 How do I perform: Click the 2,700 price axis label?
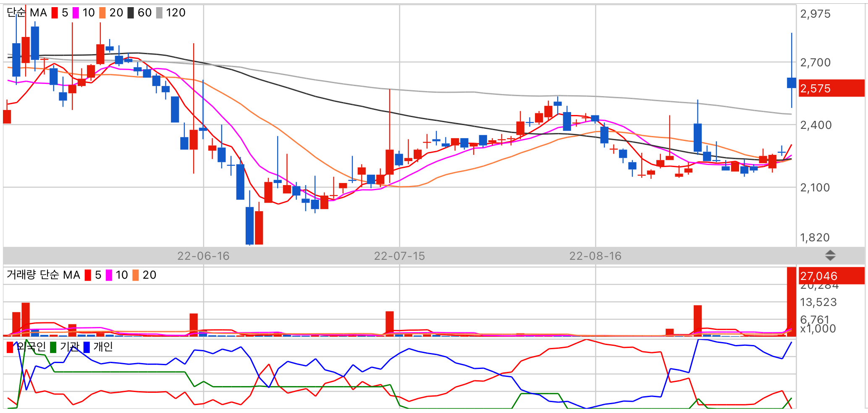[815, 63]
